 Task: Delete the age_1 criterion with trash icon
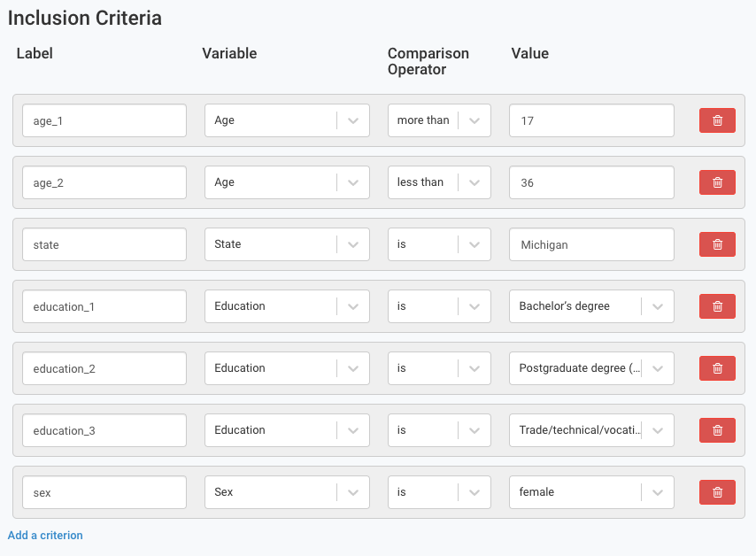coord(717,120)
